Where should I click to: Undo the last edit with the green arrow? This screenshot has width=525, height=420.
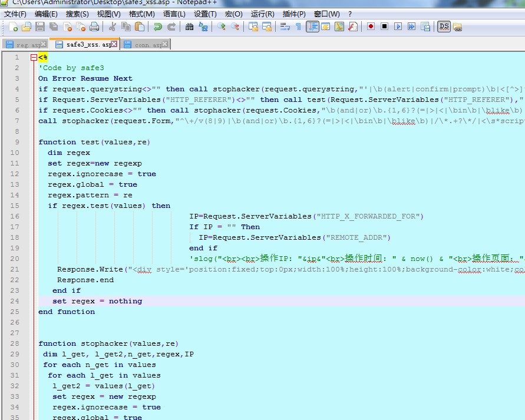(158, 27)
